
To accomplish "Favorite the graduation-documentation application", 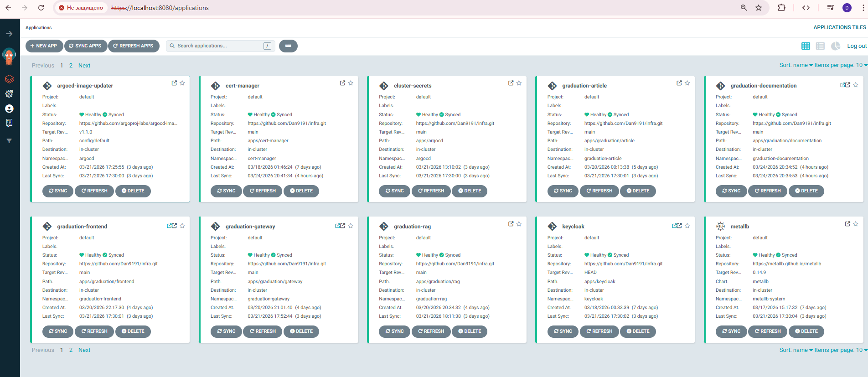I will (856, 85).
